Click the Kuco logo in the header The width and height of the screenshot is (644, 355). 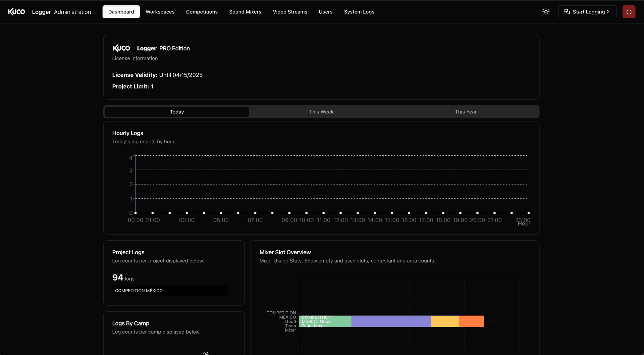tap(16, 12)
